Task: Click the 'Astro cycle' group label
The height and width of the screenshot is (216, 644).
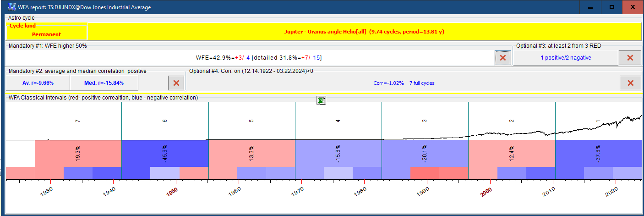Action: [x=21, y=17]
